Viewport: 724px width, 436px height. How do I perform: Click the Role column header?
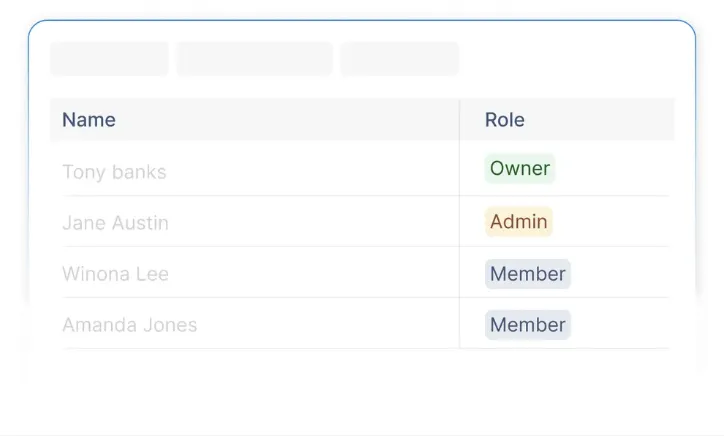(x=505, y=120)
